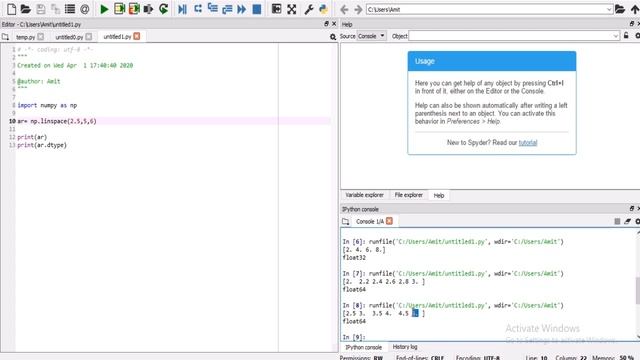Image resolution: width=640 pixels, height=360 pixels.
Task: Switch to the temp.py editor tab
Action: pyautogui.click(x=25, y=37)
